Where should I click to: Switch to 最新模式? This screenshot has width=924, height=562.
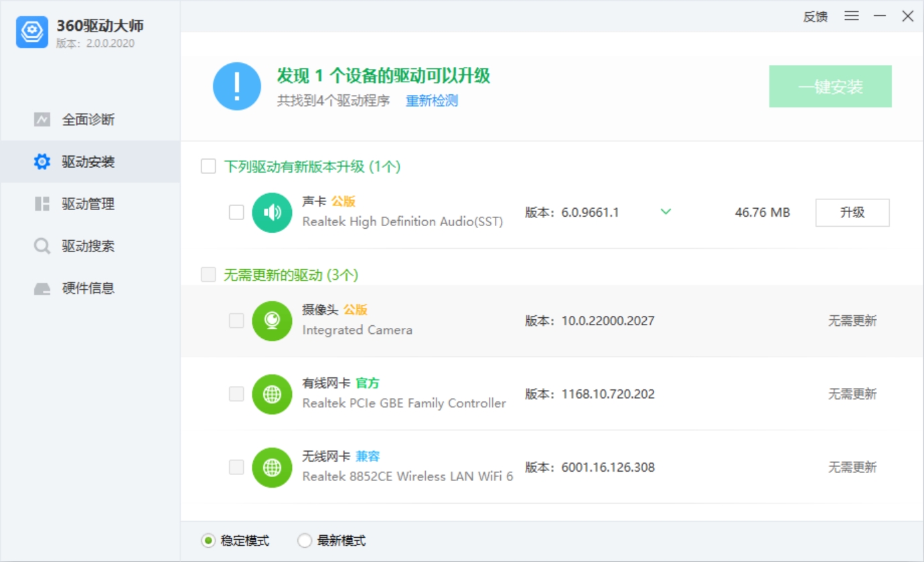tap(305, 540)
